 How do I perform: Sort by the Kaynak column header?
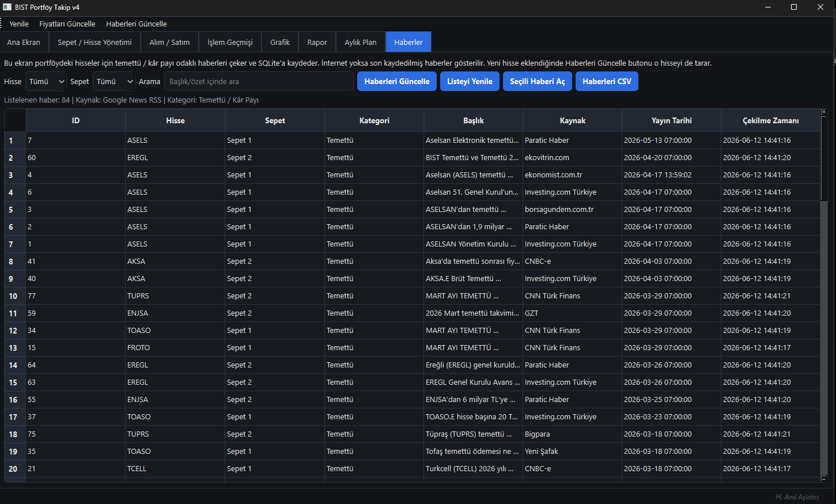pyautogui.click(x=573, y=120)
